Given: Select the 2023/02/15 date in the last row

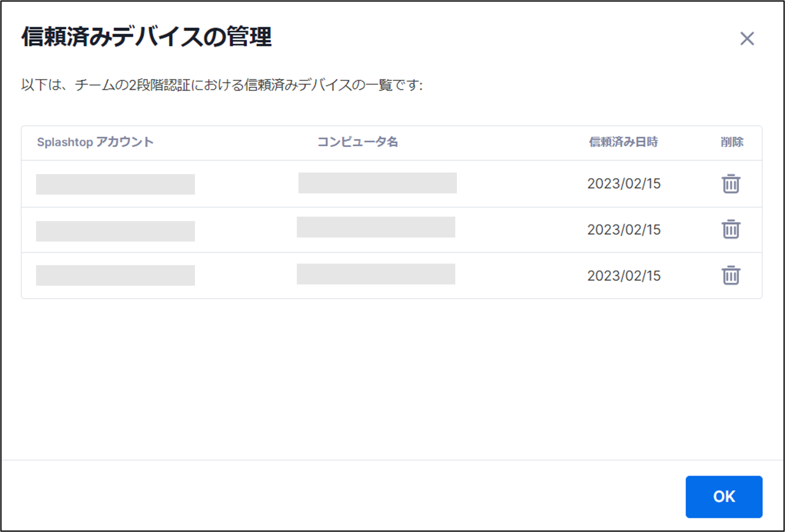Looking at the screenshot, I should pyautogui.click(x=624, y=276).
